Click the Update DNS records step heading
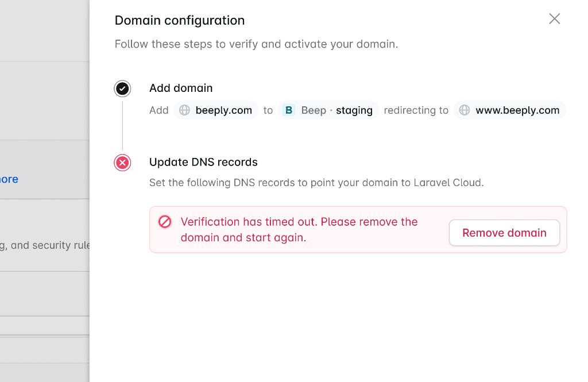Screen dimensions: 588x382 pos(203,162)
